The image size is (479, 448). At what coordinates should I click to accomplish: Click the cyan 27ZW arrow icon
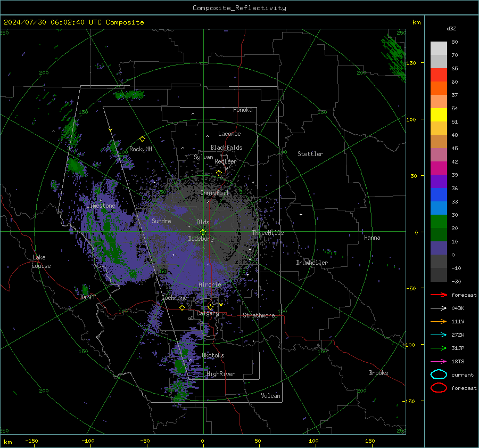[439, 335]
